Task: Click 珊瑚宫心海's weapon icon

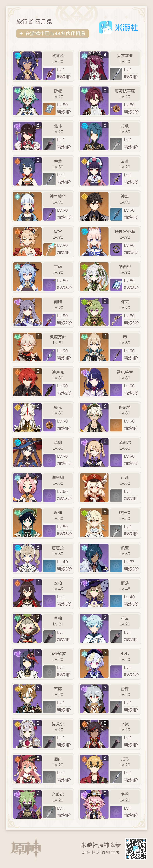Action: [116, 249]
